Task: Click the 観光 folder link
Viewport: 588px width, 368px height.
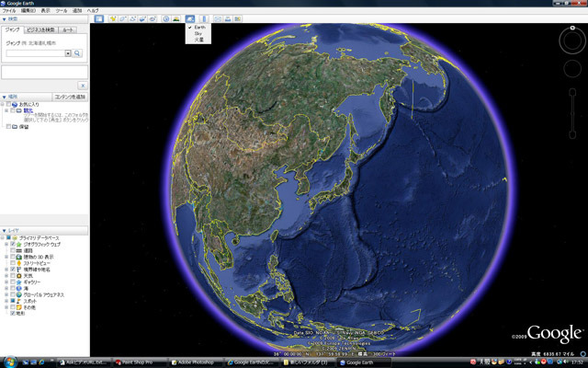Action: click(28, 110)
